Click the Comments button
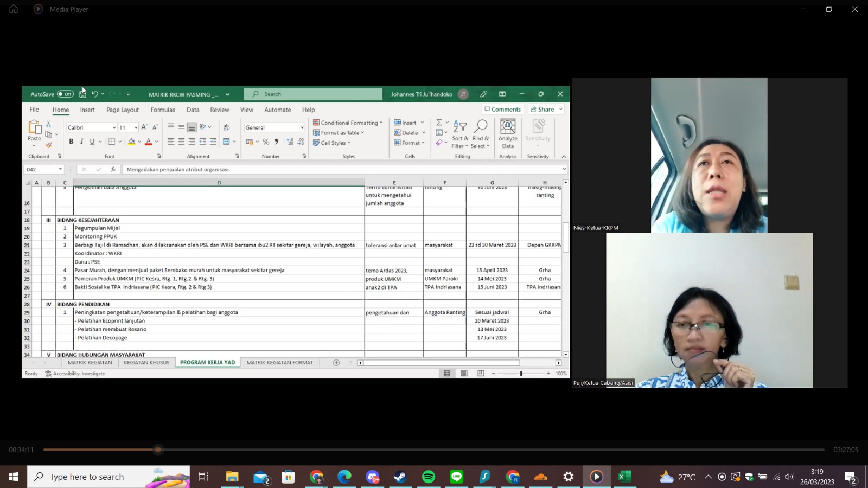This screenshot has height=488, width=868. pos(502,110)
